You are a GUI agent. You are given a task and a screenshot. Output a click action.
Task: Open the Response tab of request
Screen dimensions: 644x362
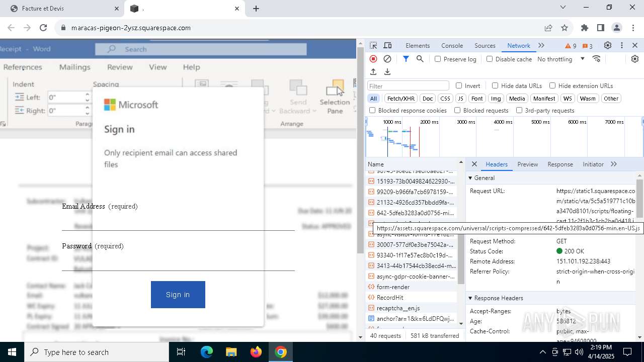[x=560, y=164]
